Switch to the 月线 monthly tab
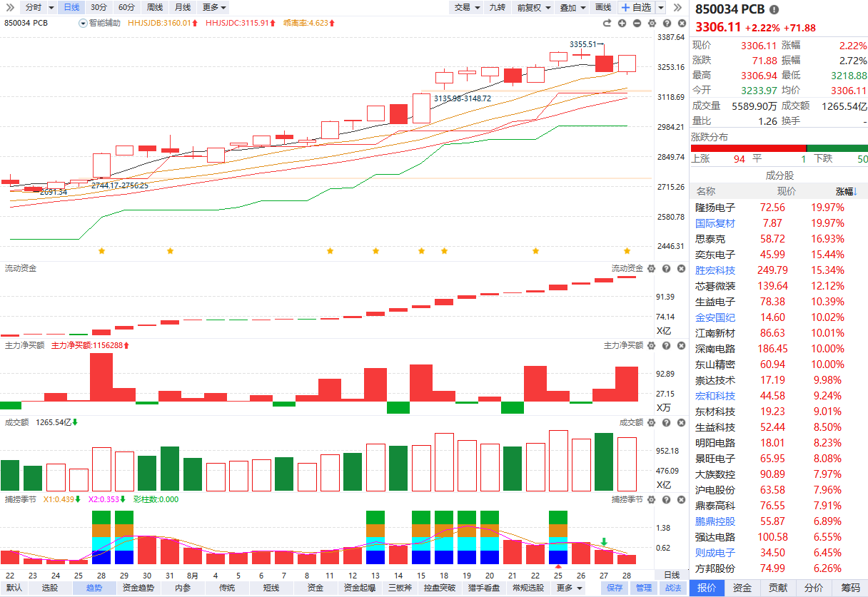868x597 pixels. point(183,7)
